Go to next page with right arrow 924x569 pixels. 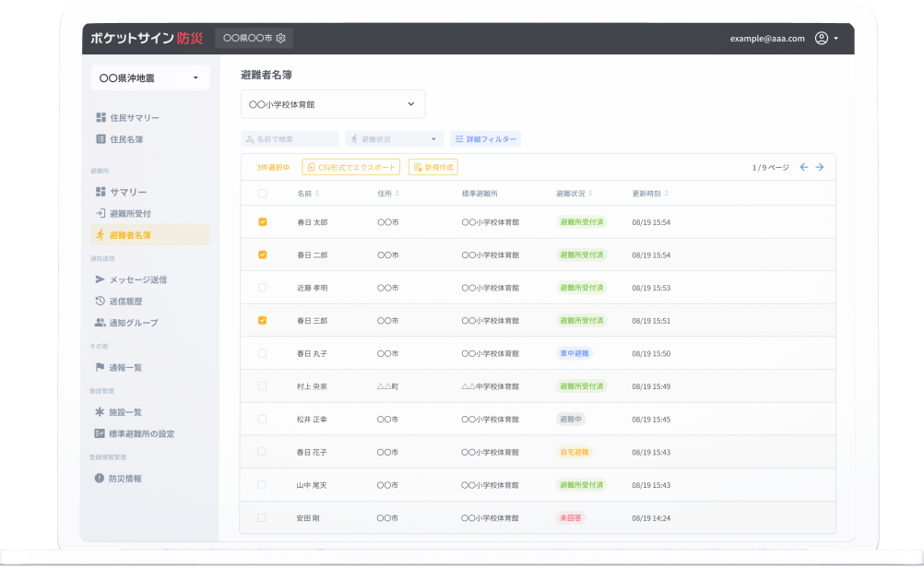[819, 167]
